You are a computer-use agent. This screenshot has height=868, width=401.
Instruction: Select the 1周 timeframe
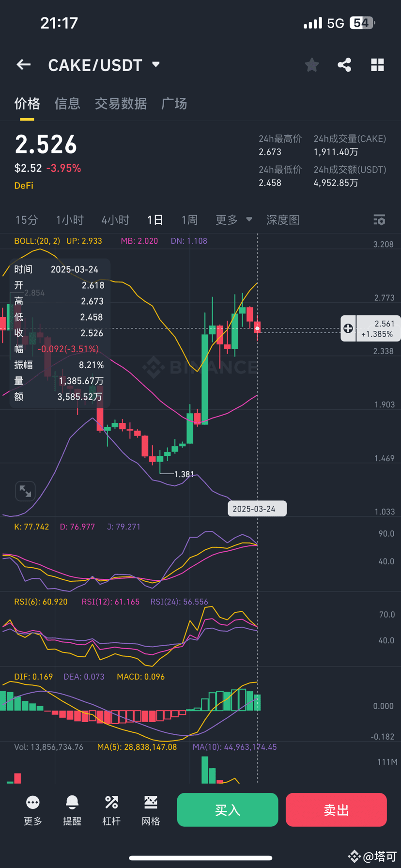(189, 220)
